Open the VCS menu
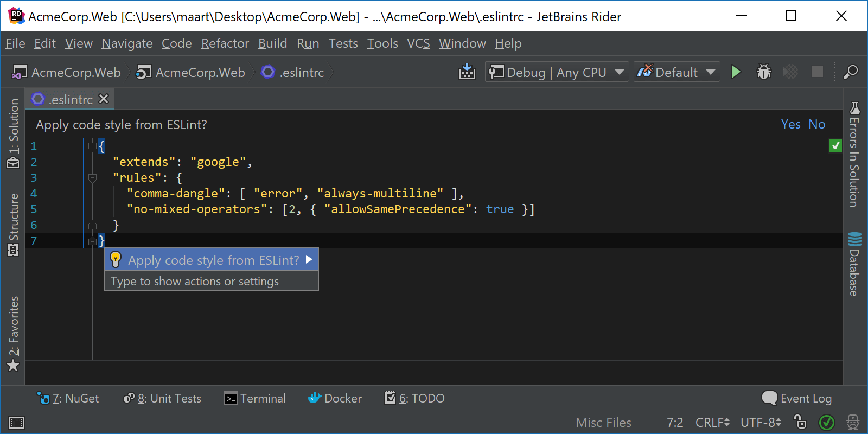Viewport: 868px width, 434px height. pos(418,43)
